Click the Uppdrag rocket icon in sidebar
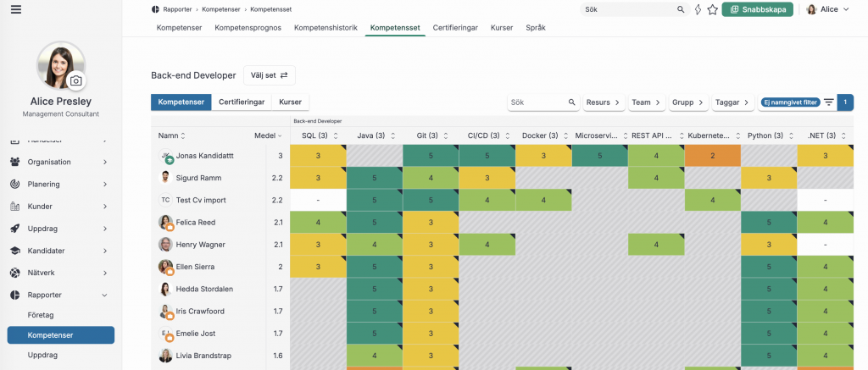 click(15, 229)
